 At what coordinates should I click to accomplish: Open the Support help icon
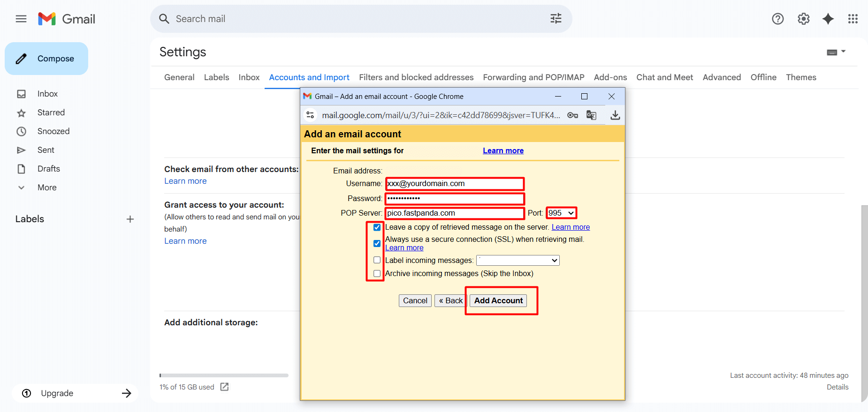pyautogui.click(x=777, y=19)
